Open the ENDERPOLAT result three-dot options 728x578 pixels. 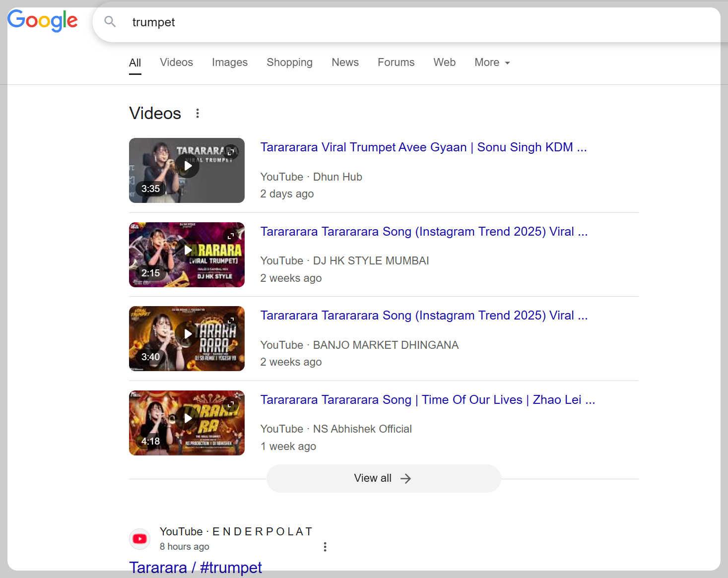(325, 547)
